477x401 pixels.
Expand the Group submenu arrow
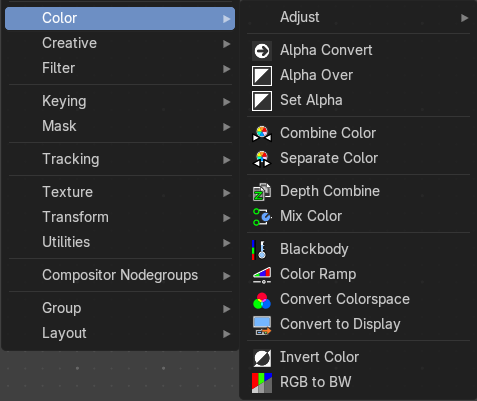point(227,309)
